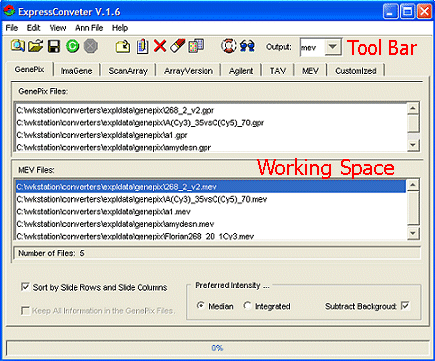Uncheck the Subtract Background checkbox

click(x=405, y=306)
